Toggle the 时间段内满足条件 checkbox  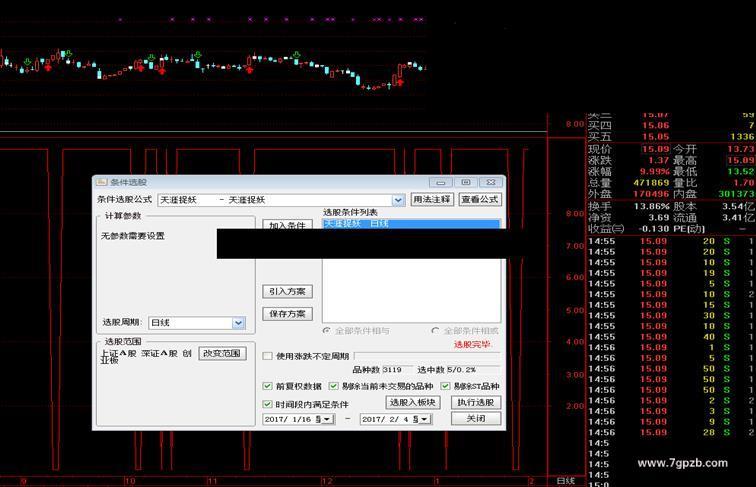pyautogui.click(x=268, y=404)
